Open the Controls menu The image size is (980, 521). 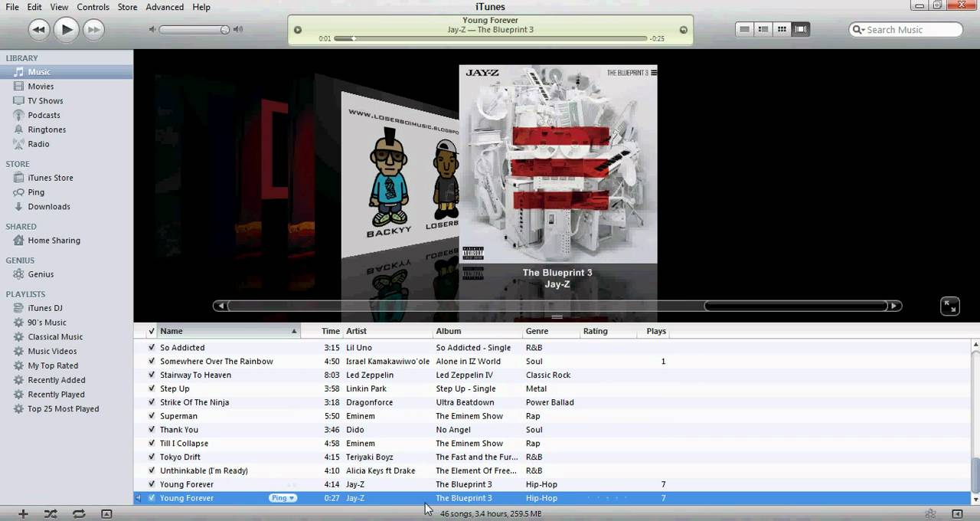coord(93,7)
